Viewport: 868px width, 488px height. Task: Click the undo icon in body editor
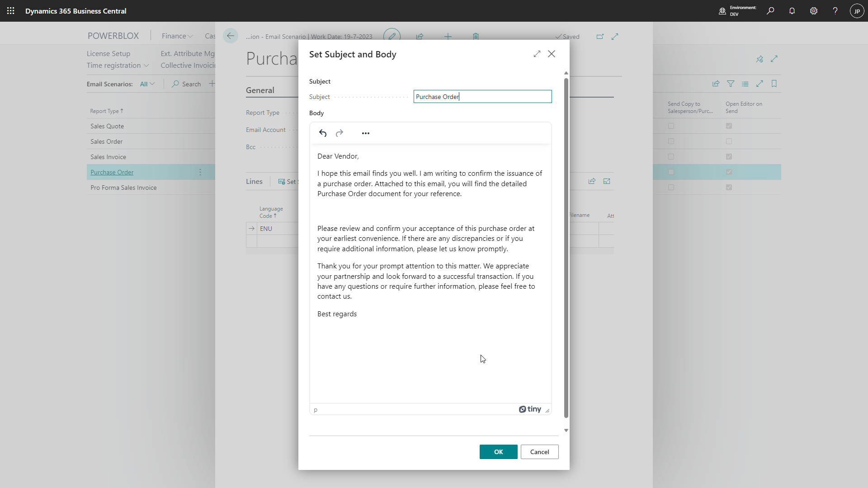(x=323, y=133)
